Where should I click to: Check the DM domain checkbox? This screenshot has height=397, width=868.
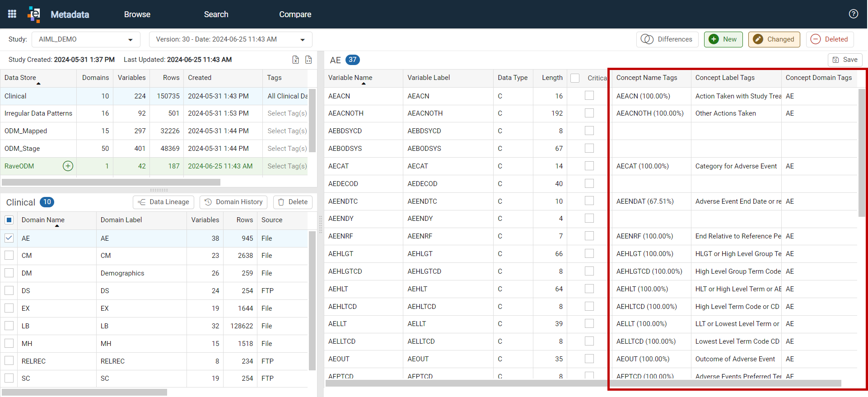tap(9, 273)
